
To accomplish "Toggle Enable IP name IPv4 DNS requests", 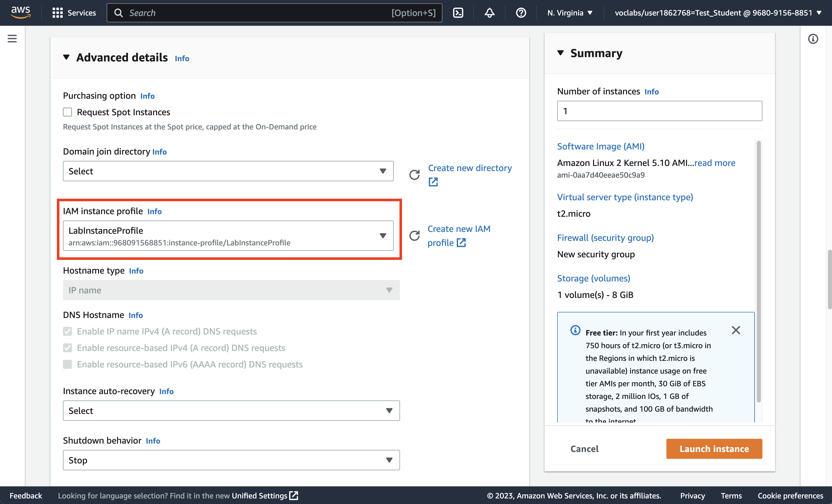I will pyautogui.click(x=68, y=331).
